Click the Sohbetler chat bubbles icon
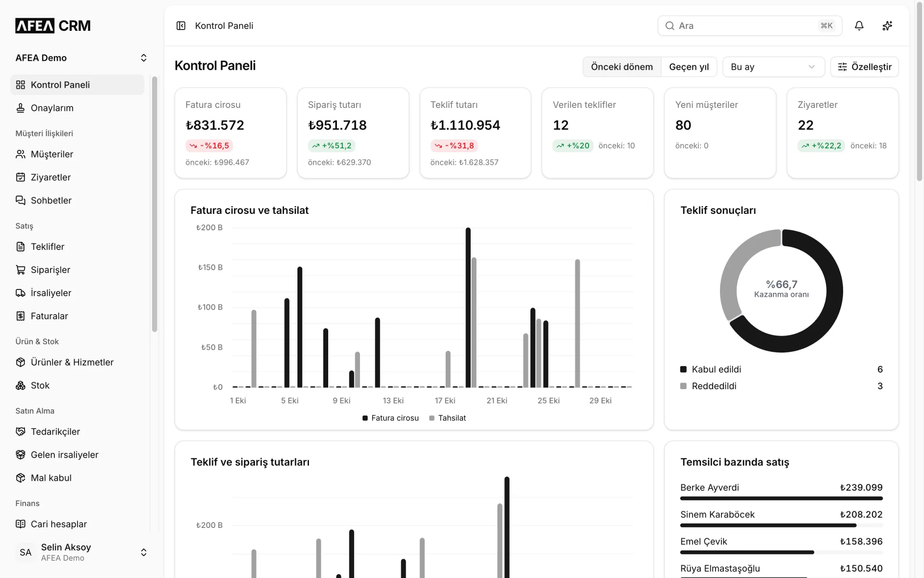The width and height of the screenshot is (924, 578). pos(20,200)
